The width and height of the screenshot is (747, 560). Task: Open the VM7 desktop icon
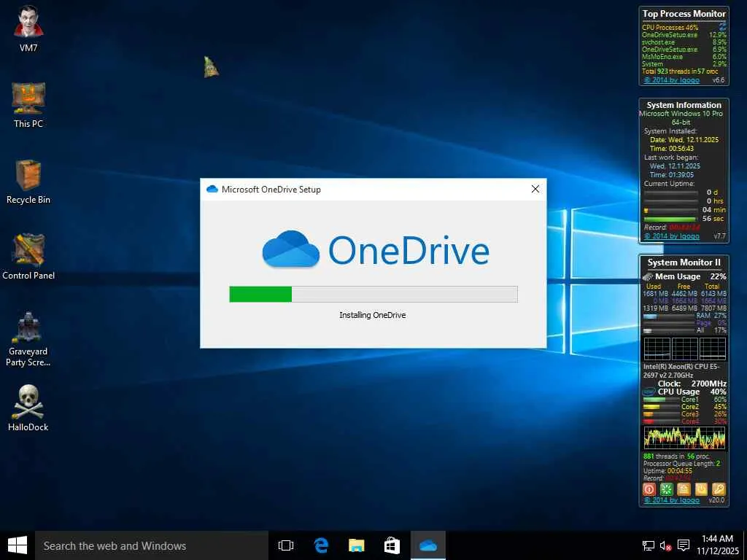(28, 28)
